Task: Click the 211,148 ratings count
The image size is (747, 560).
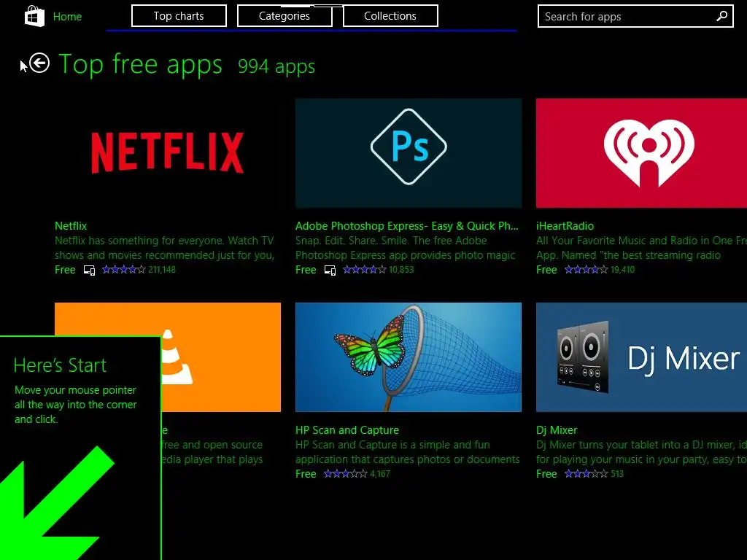Action: click(x=162, y=270)
